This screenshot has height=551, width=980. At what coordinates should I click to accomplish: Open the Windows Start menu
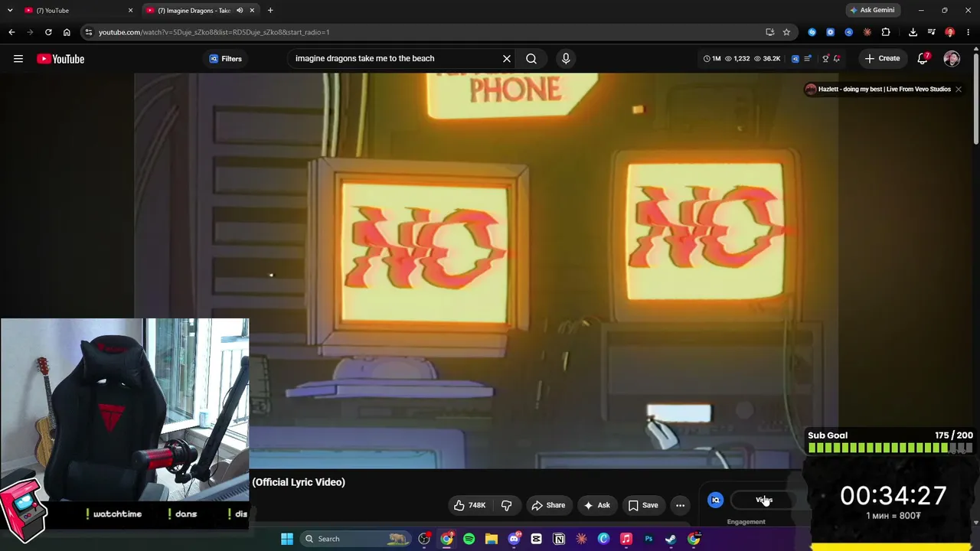point(287,539)
